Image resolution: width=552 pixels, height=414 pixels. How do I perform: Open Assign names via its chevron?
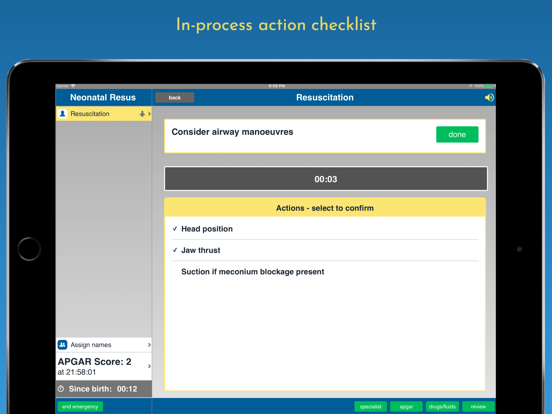tap(149, 345)
